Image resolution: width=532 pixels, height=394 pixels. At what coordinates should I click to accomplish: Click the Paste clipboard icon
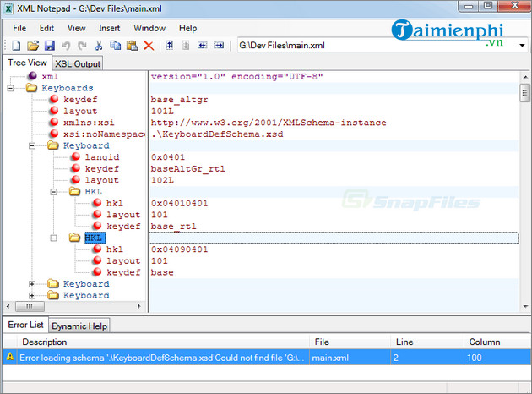pos(132,45)
